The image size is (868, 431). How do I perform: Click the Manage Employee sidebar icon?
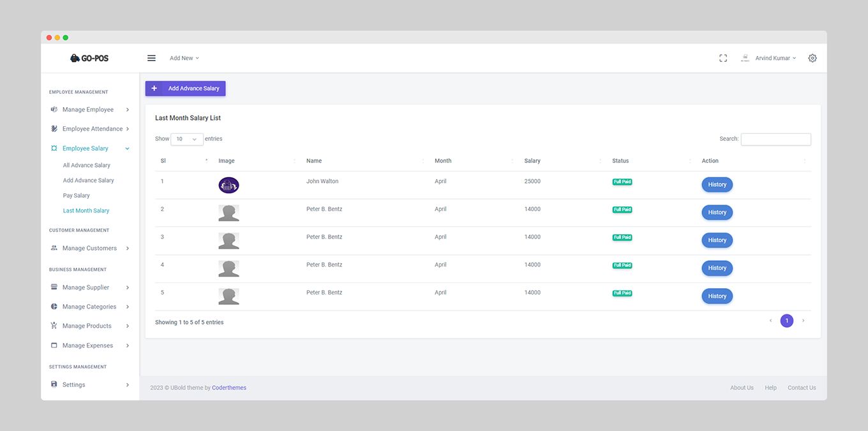click(x=54, y=110)
